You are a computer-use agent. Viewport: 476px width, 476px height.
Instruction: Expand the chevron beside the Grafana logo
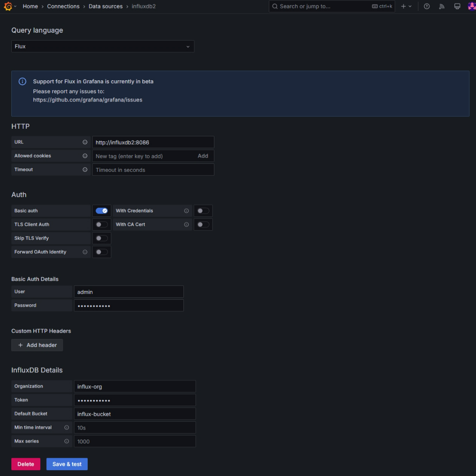(15, 6)
